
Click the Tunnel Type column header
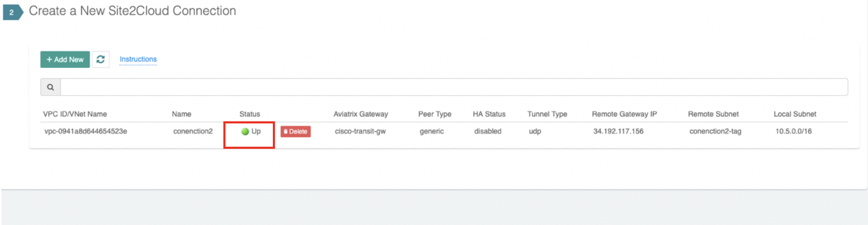pyautogui.click(x=547, y=114)
